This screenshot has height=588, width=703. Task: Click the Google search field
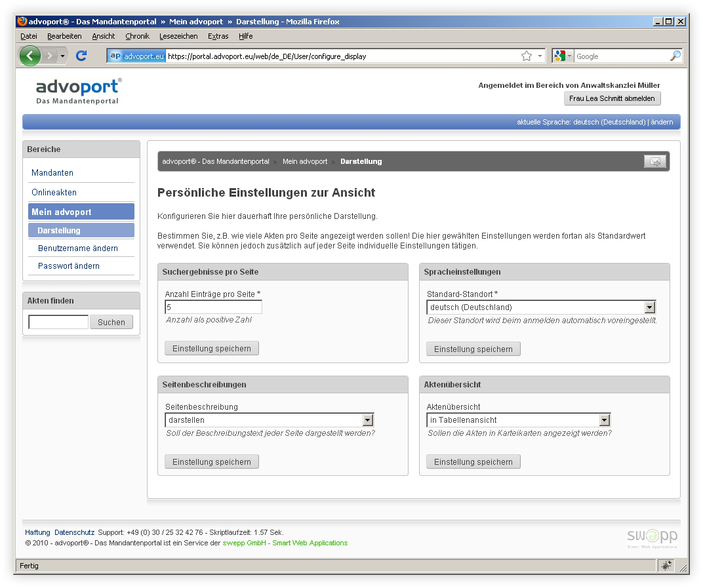[x=622, y=56]
